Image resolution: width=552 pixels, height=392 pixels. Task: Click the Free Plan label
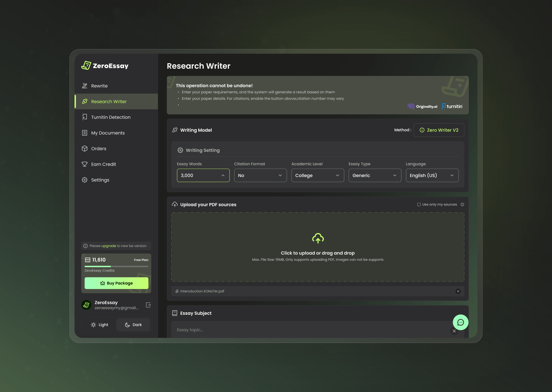pos(141,260)
